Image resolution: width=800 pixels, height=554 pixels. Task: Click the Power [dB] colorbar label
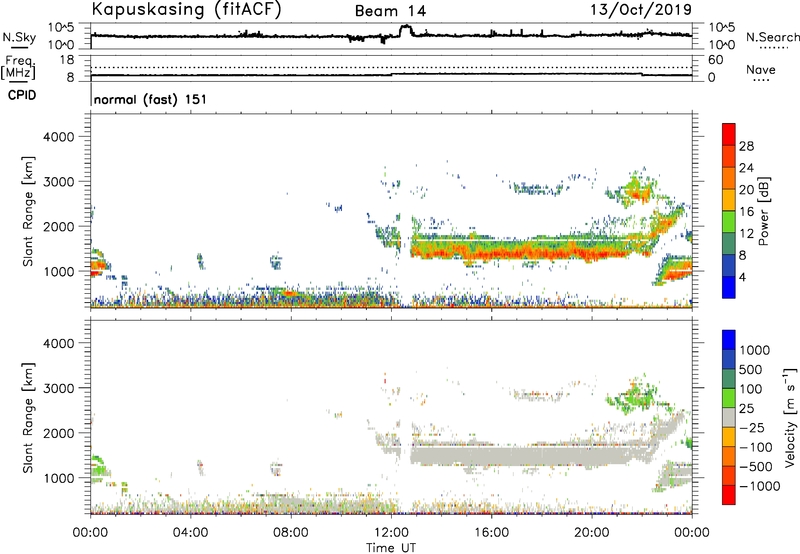point(763,211)
